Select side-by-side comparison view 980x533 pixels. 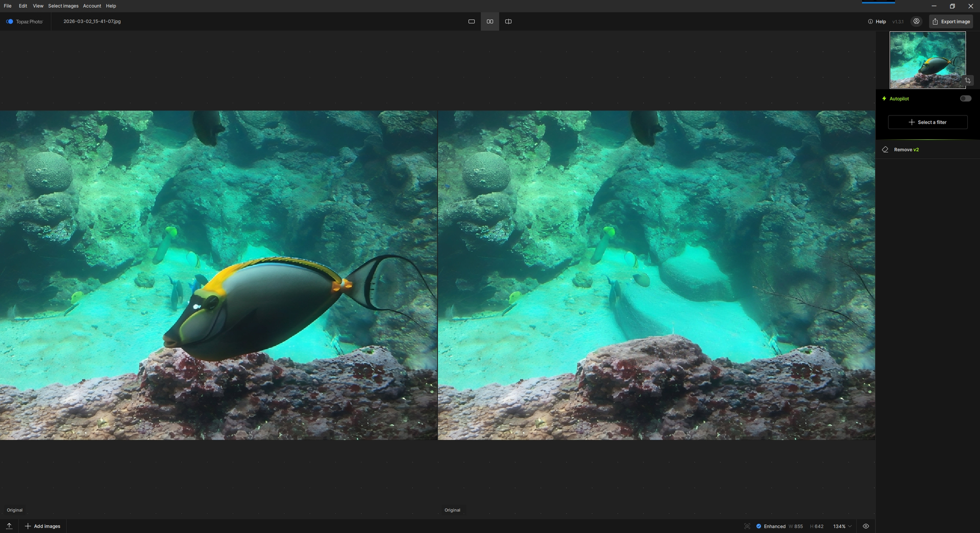click(489, 21)
